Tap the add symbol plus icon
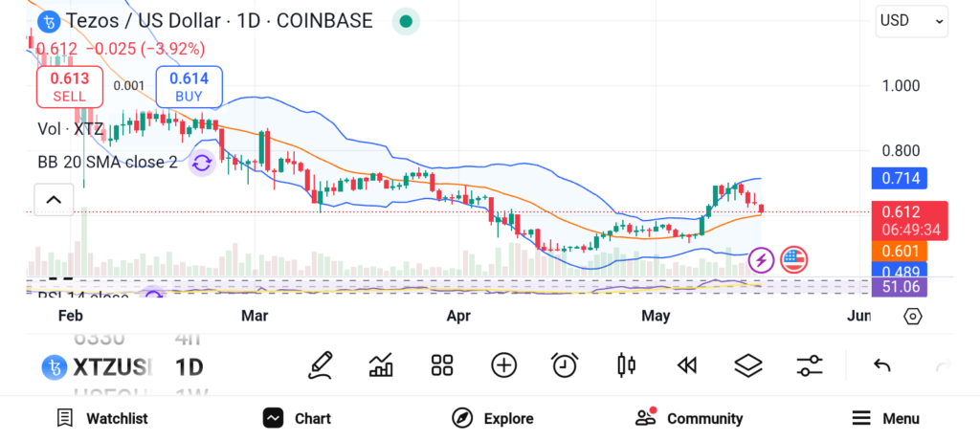 point(503,364)
